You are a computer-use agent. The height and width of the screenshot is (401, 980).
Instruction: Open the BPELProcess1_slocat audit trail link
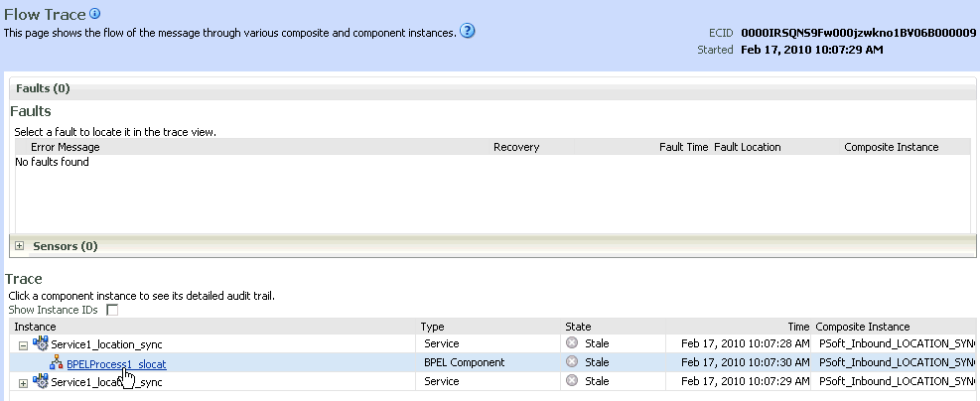tap(116, 364)
